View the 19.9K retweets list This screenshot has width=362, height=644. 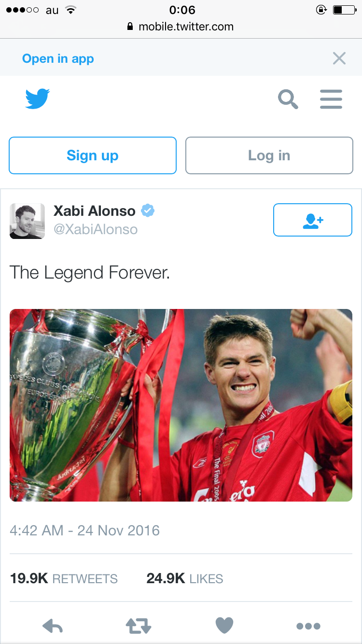[64, 578]
